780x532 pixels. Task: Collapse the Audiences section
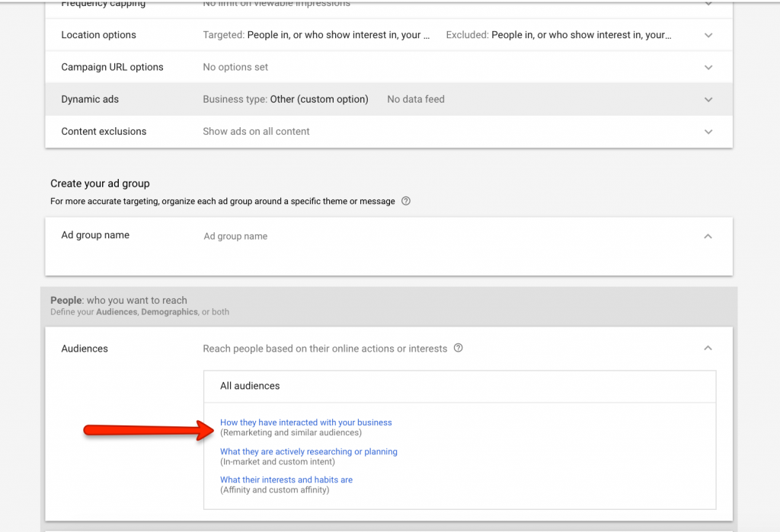[x=708, y=349]
